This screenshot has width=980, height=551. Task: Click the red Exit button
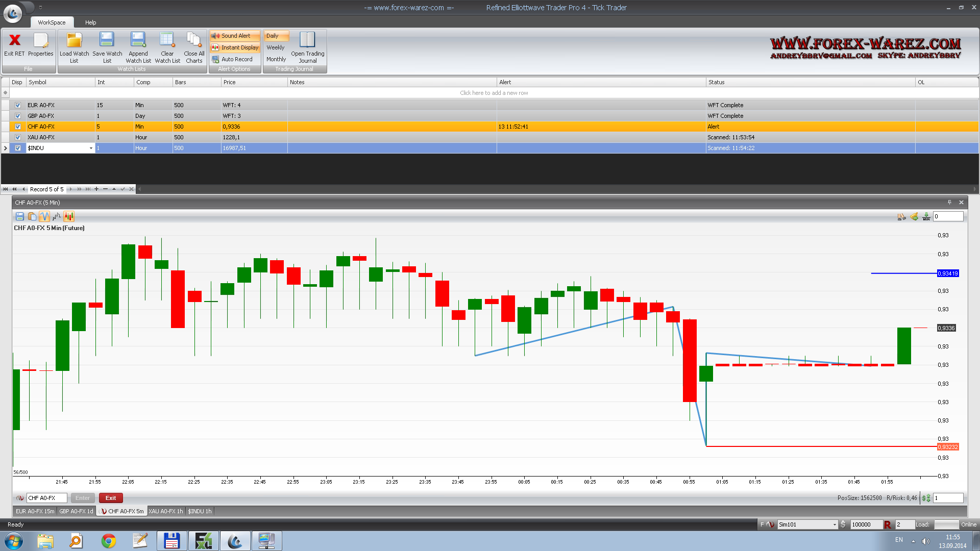pos(111,498)
